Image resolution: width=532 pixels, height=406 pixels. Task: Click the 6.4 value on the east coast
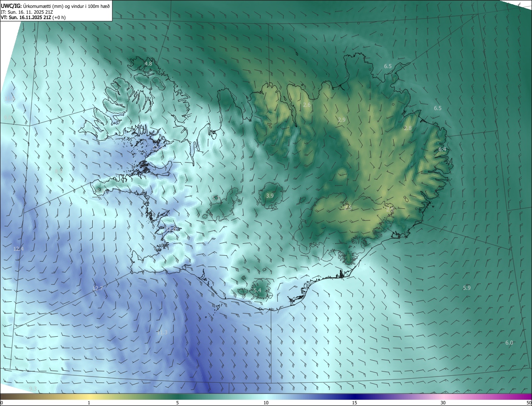(x=442, y=149)
